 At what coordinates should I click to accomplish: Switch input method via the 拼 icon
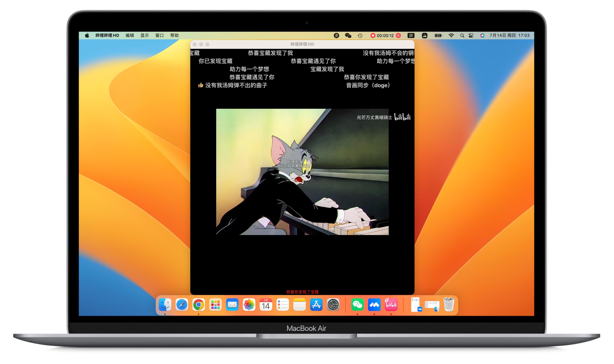click(x=411, y=36)
